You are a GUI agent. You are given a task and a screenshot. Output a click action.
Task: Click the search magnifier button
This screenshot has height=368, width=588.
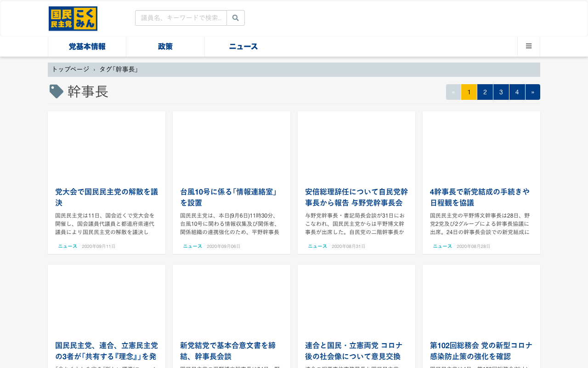click(x=236, y=18)
